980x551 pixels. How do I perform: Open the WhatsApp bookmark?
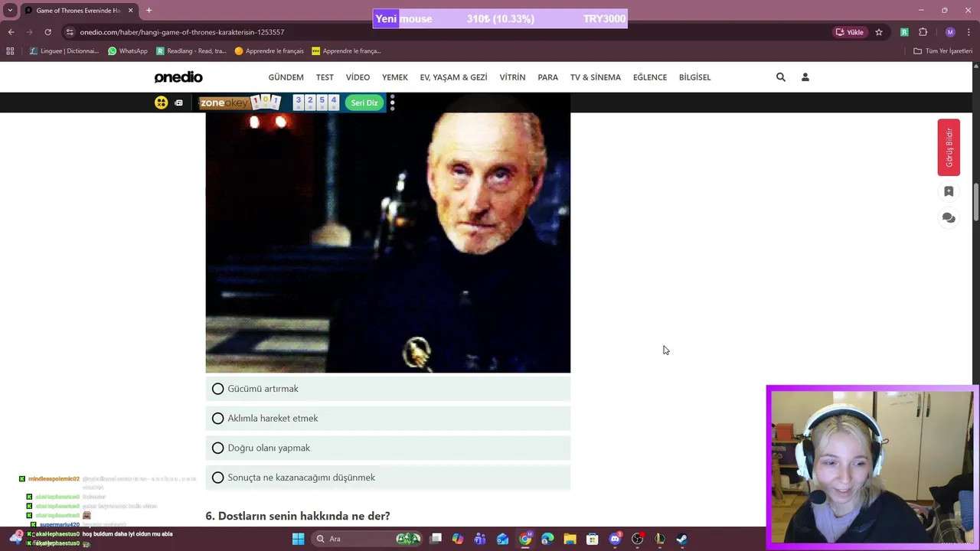127,51
